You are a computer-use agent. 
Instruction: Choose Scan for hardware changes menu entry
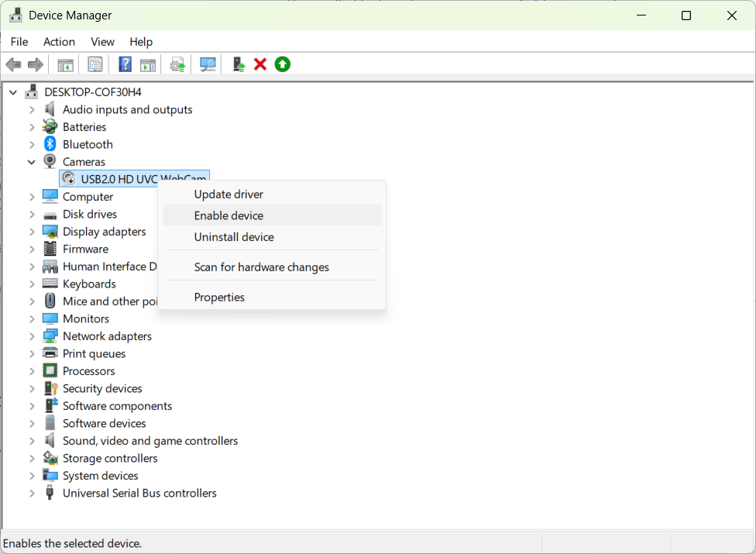click(x=272, y=267)
